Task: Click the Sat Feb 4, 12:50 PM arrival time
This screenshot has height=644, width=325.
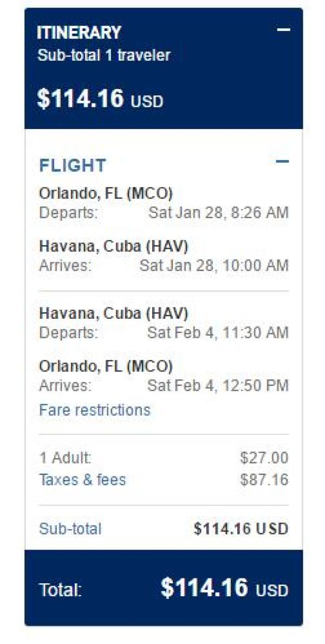Action: point(218,385)
